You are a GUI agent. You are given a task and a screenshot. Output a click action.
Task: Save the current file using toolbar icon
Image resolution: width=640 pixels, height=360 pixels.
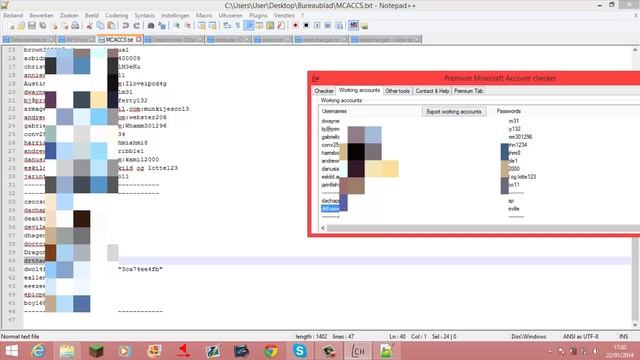(x=32, y=26)
